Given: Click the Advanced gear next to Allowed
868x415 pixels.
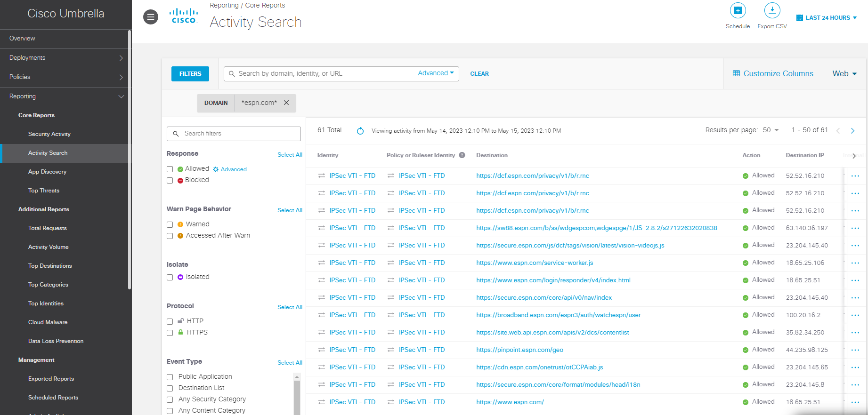Looking at the screenshot, I should click(x=216, y=169).
